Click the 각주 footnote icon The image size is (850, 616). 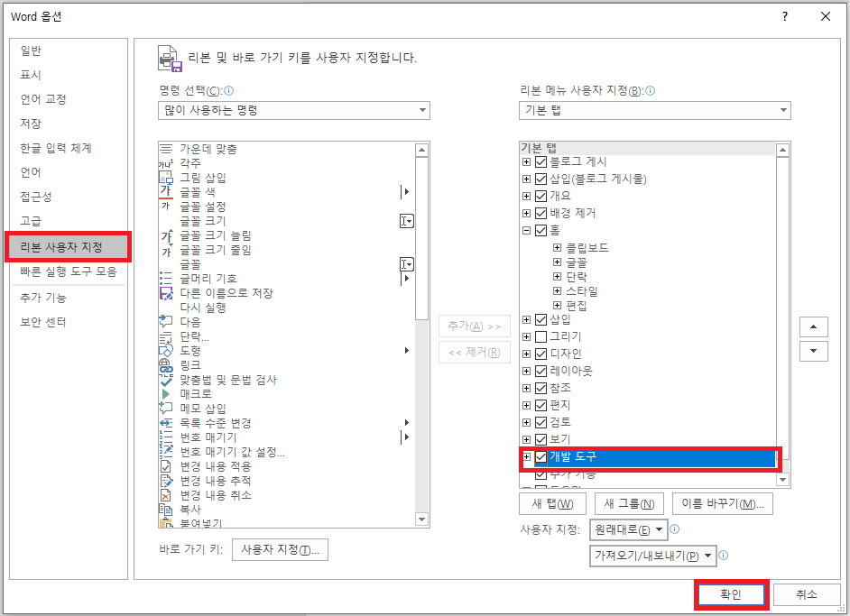coord(166,163)
